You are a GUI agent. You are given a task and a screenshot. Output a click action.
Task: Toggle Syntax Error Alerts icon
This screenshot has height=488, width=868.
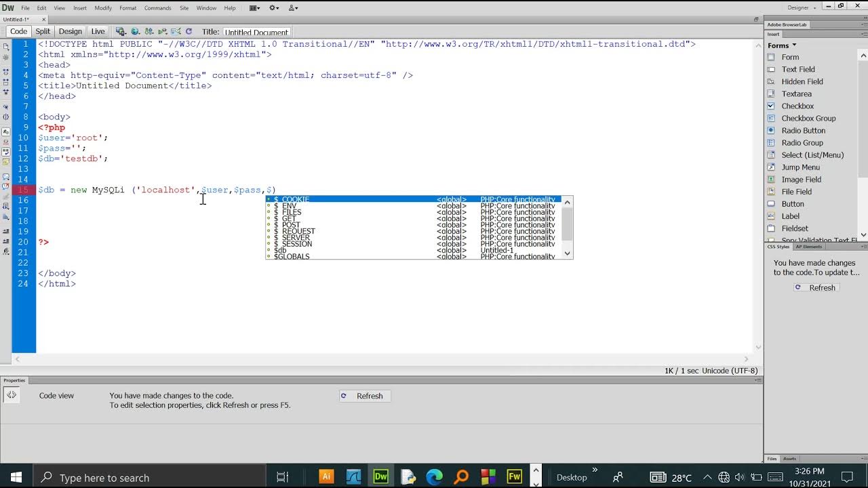click(6, 162)
